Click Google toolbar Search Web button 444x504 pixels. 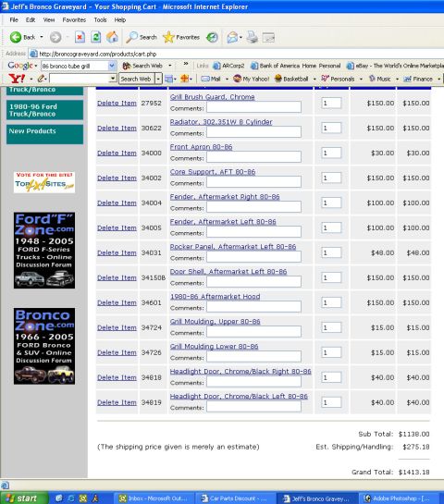[142, 66]
